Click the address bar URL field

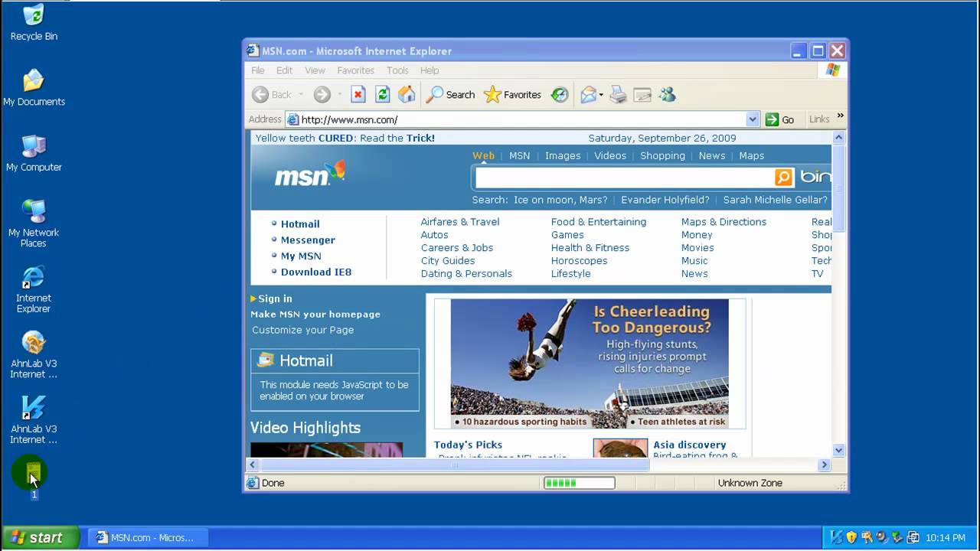[x=521, y=119]
